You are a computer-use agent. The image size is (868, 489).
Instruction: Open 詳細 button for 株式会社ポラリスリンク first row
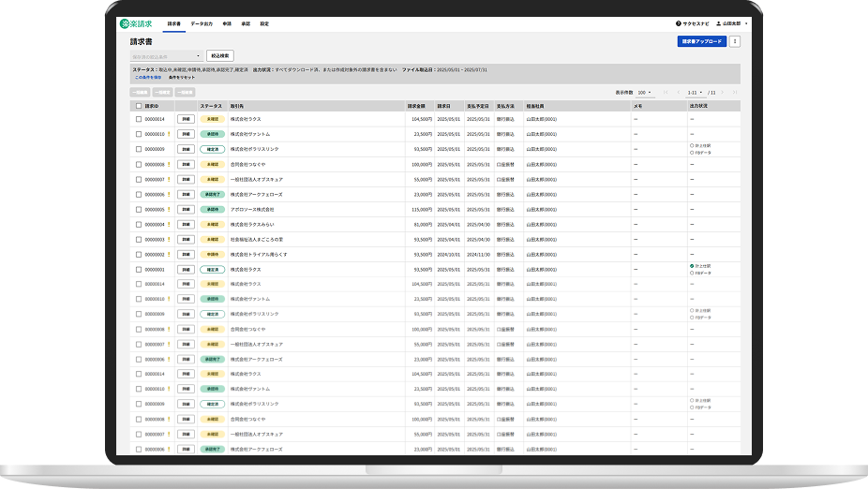click(186, 149)
